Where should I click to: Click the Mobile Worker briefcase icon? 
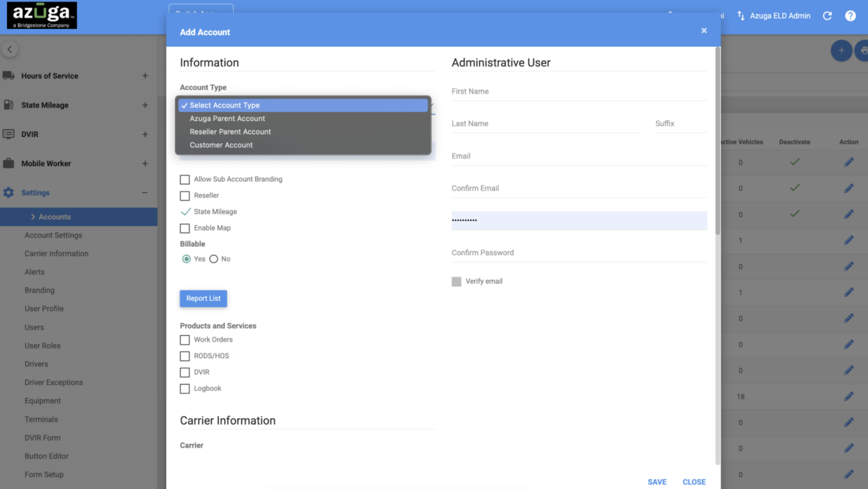9,164
